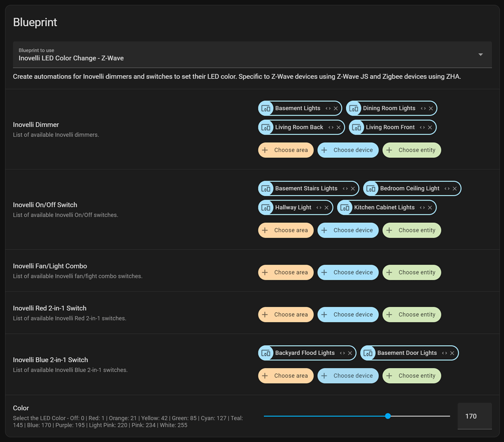Remove Living Room Front from dimmers
This screenshot has height=442, width=504.
click(430, 127)
